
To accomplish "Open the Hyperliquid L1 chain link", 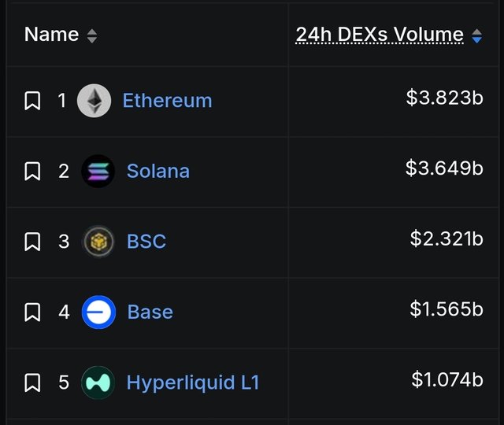I will click(x=193, y=383).
